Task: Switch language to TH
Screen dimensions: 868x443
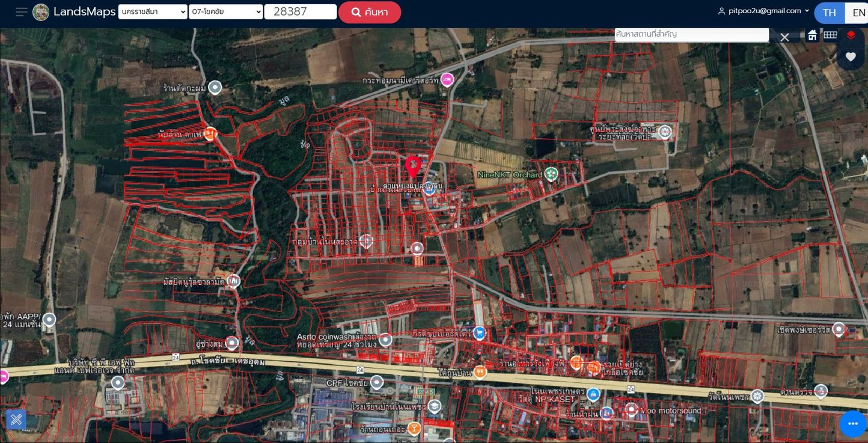Action: tap(829, 13)
